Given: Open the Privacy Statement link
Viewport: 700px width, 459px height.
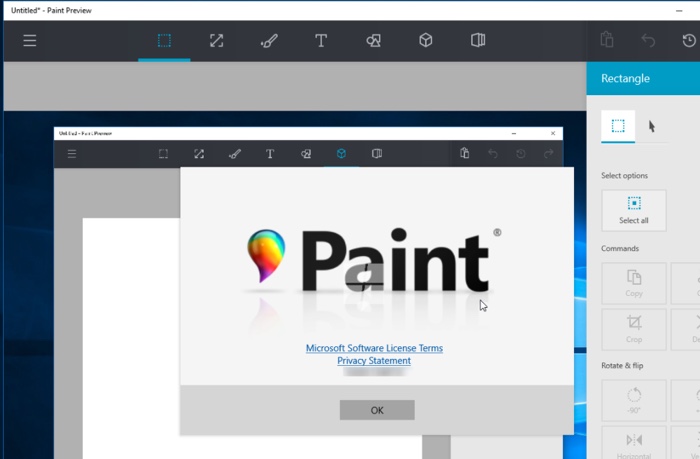Looking at the screenshot, I should pos(374,360).
